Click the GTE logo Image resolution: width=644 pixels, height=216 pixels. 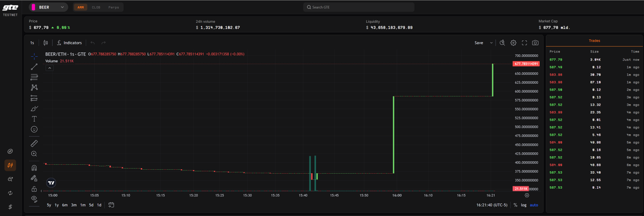click(11, 8)
